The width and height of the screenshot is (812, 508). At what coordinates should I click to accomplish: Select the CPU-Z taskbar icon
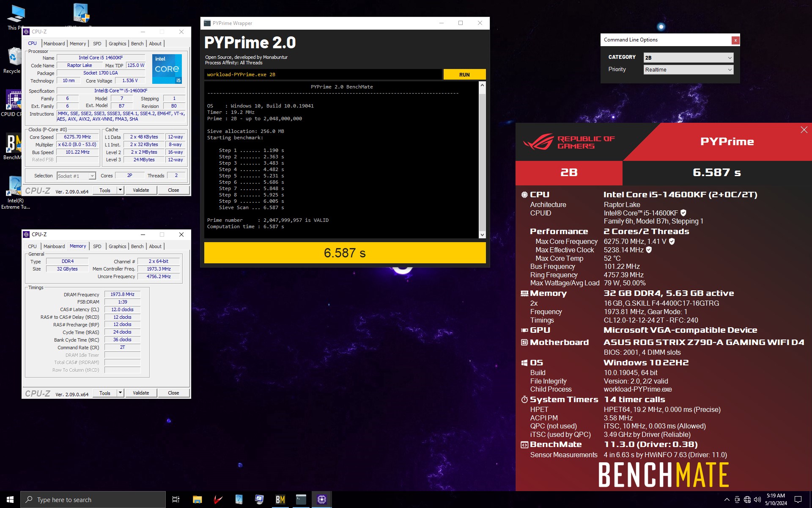pyautogui.click(x=321, y=500)
